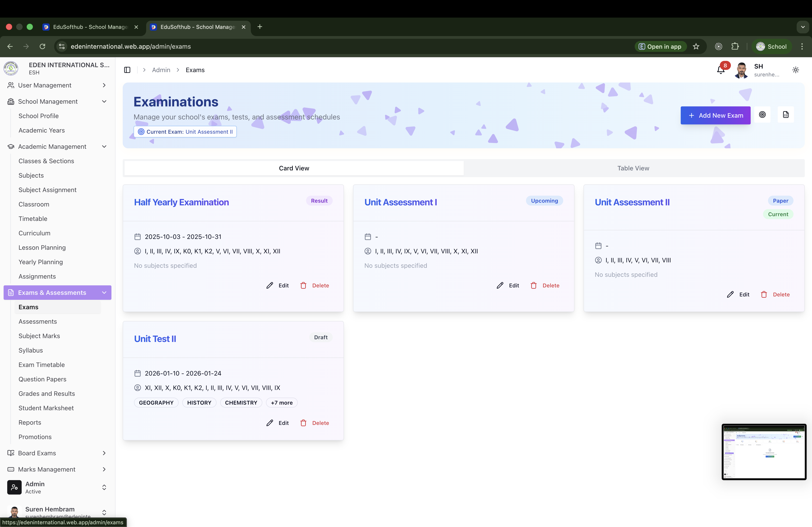The width and height of the screenshot is (812, 527).
Task: Open Question Papers in the sidebar
Action: (x=42, y=379)
